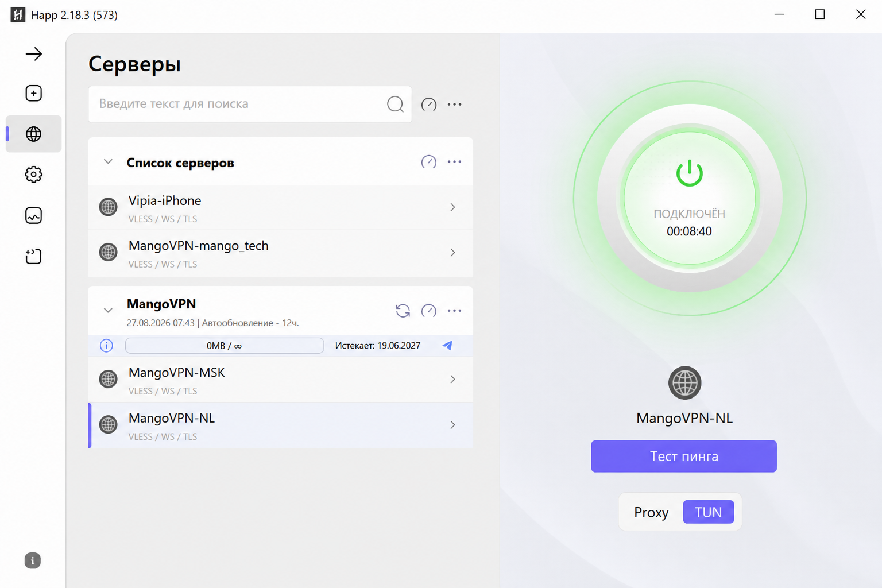This screenshot has height=588, width=882.
Task: Open the Settings gear in sidebar
Action: [x=34, y=175]
